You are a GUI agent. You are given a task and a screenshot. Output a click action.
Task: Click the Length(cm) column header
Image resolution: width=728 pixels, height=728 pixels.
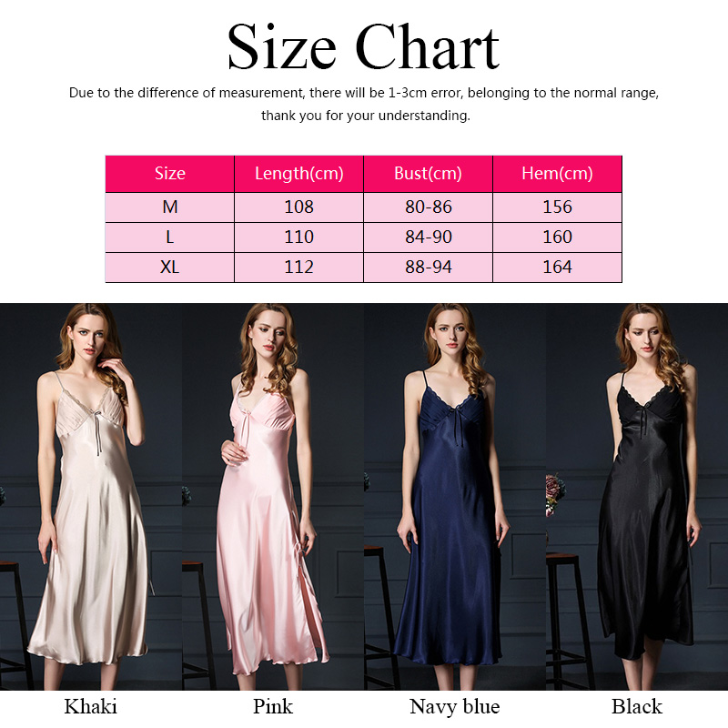point(299,174)
